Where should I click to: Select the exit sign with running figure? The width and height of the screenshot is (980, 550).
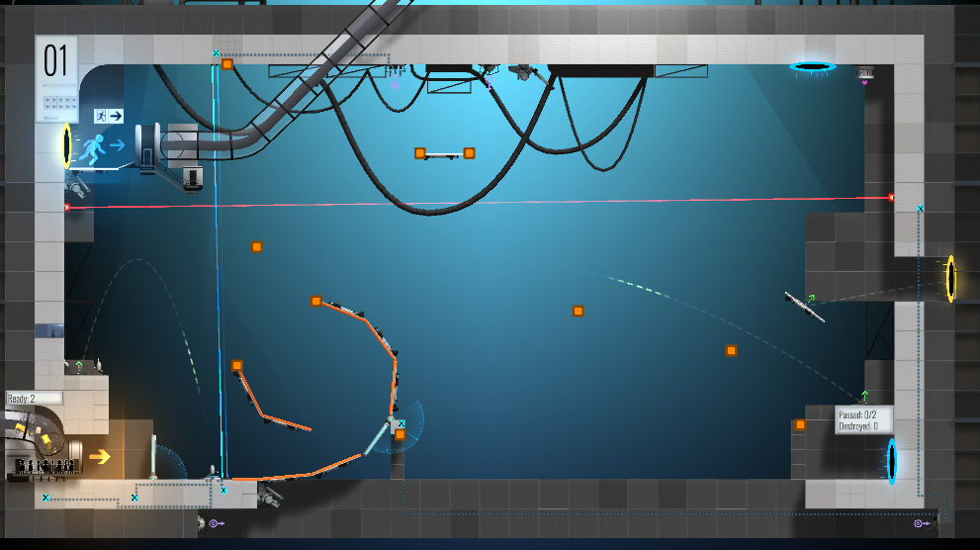pyautogui.click(x=109, y=116)
